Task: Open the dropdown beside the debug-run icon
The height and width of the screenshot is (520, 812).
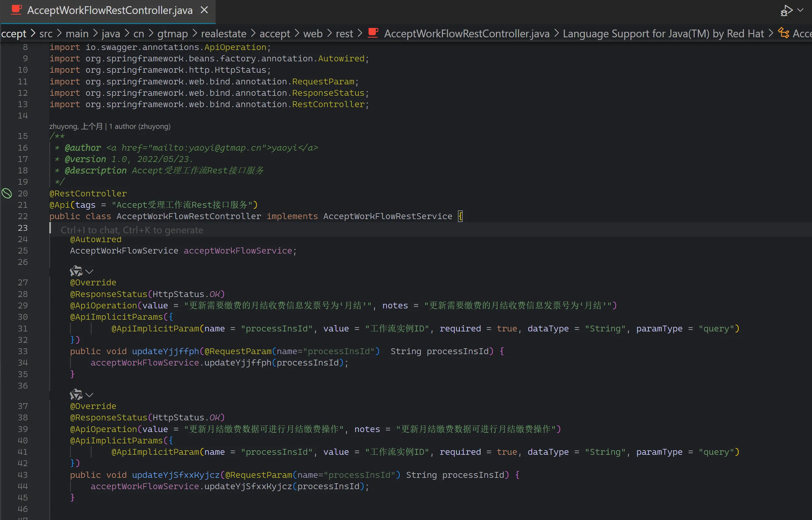Action: [x=801, y=10]
